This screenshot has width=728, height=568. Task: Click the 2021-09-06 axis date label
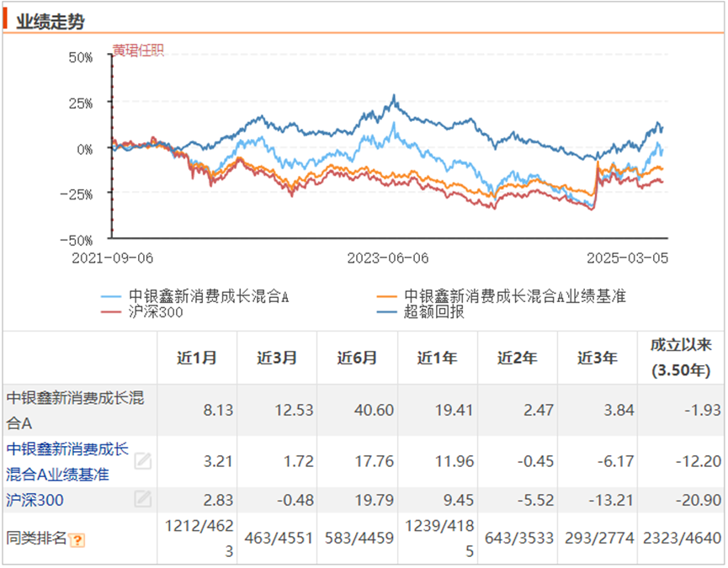pyautogui.click(x=113, y=258)
